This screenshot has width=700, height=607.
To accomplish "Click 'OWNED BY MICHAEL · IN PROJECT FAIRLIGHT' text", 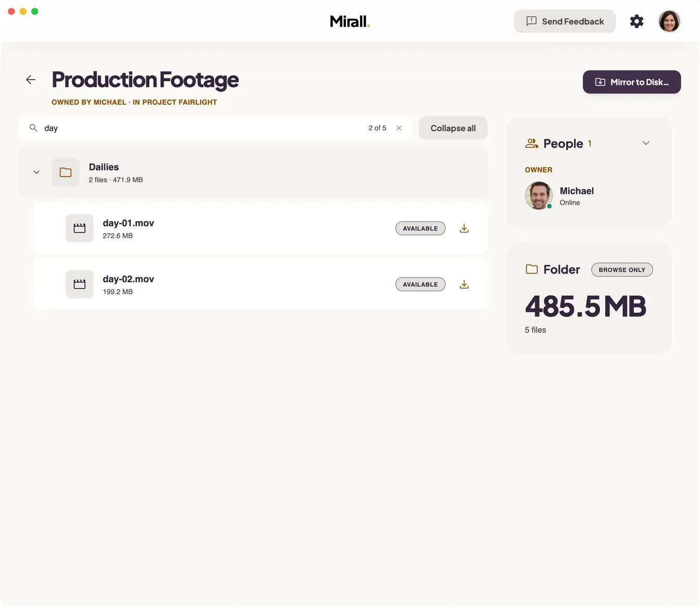I will click(134, 102).
